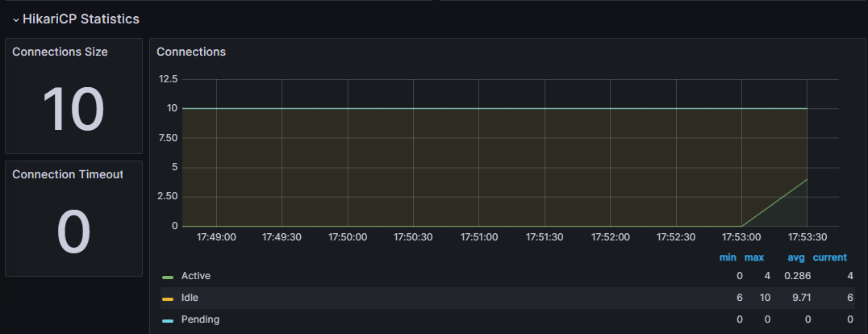Open the Connections graph panel title
868x334 pixels.
[x=191, y=52]
